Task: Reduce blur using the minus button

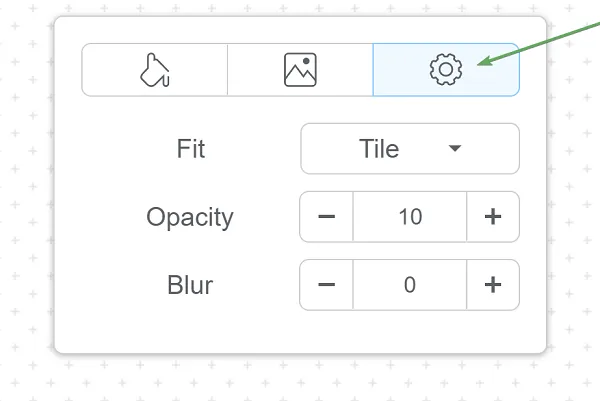Action: point(327,285)
